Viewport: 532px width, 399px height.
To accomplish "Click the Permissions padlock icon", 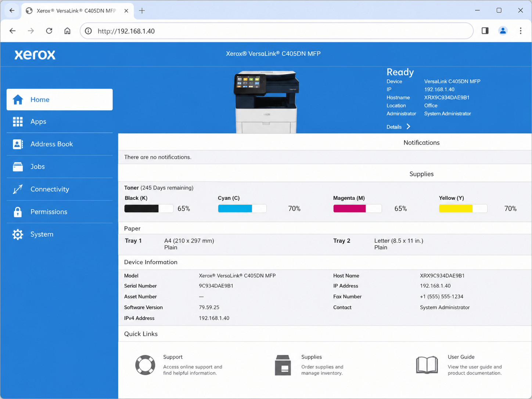I will 18,212.
